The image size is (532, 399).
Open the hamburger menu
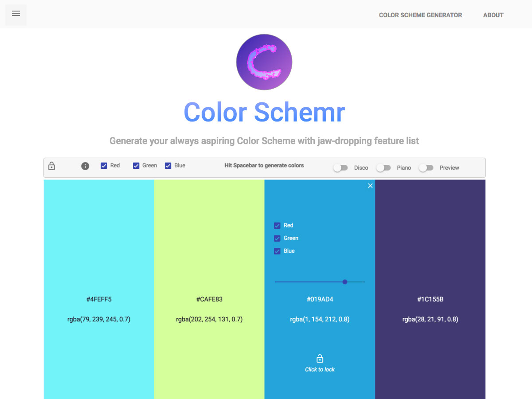16,14
